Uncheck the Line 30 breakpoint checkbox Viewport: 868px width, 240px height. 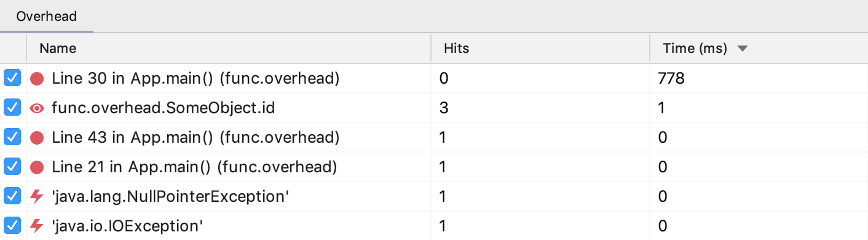point(12,78)
